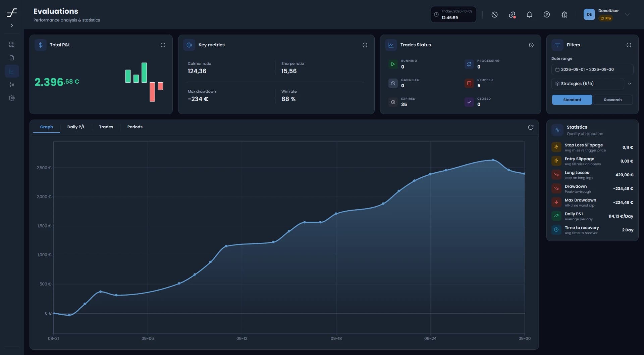Click the date and time display in header
This screenshot has width=644, height=355.
point(453,14)
